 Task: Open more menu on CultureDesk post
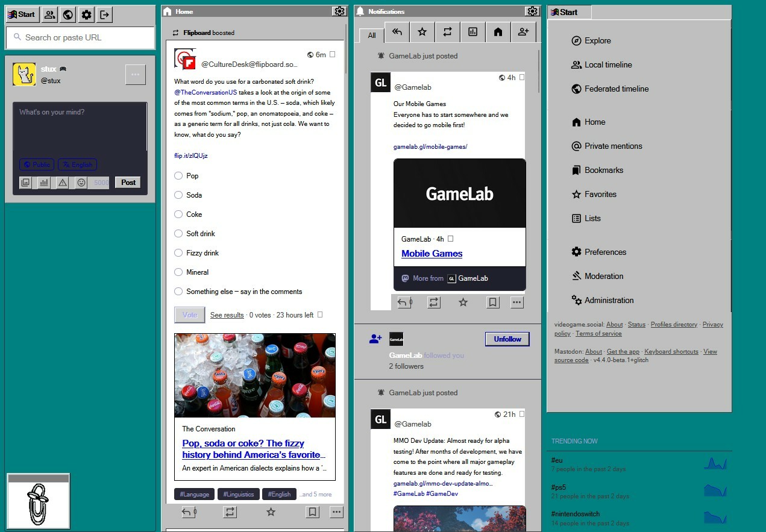click(x=337, y=512)
